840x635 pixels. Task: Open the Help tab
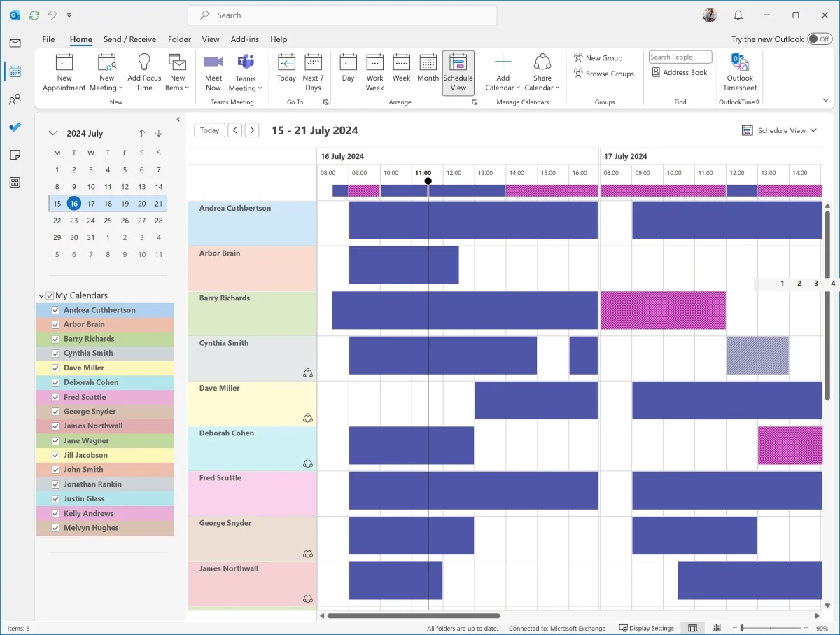coord(279,39)
